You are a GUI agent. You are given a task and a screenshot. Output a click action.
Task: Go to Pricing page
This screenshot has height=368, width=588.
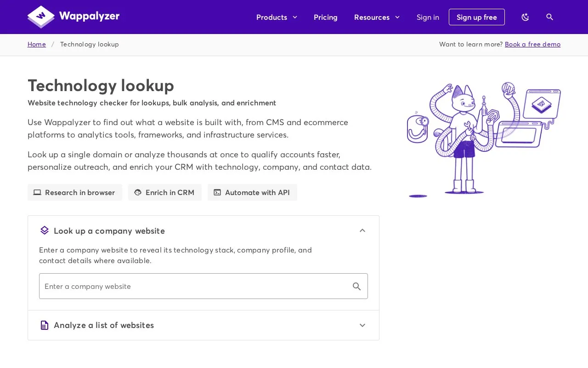326,17
